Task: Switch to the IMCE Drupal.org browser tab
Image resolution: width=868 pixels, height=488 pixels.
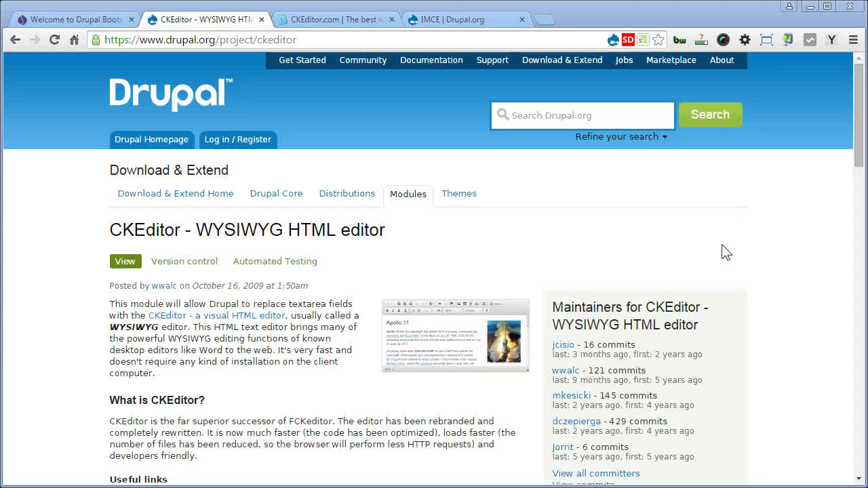Action: 467,20
